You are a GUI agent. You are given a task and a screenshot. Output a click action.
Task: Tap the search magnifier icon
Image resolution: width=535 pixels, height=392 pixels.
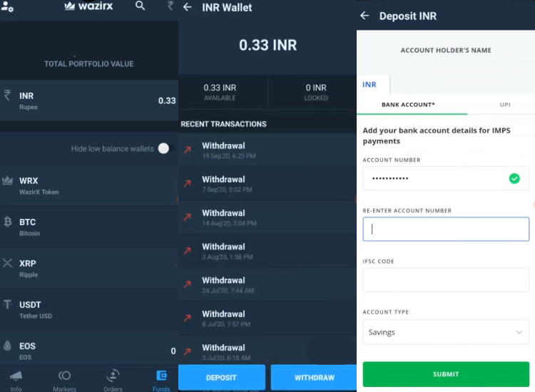pyautogui.click(x=140, y=6)
